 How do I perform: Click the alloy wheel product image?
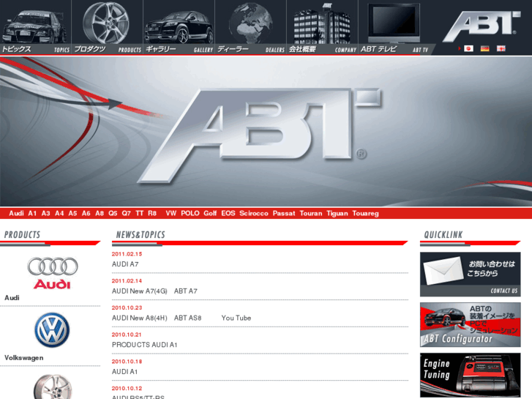tap(53, 387)
